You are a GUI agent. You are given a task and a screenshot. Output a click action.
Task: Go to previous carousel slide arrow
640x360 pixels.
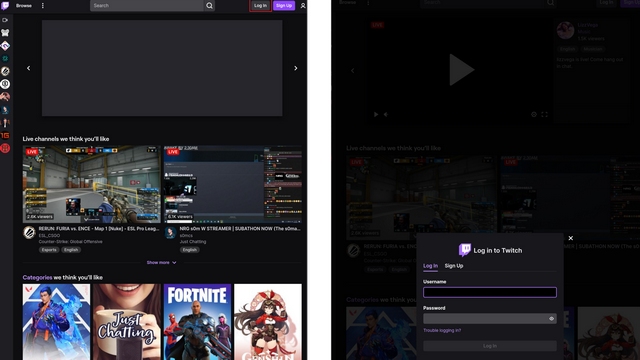point(29,68)
